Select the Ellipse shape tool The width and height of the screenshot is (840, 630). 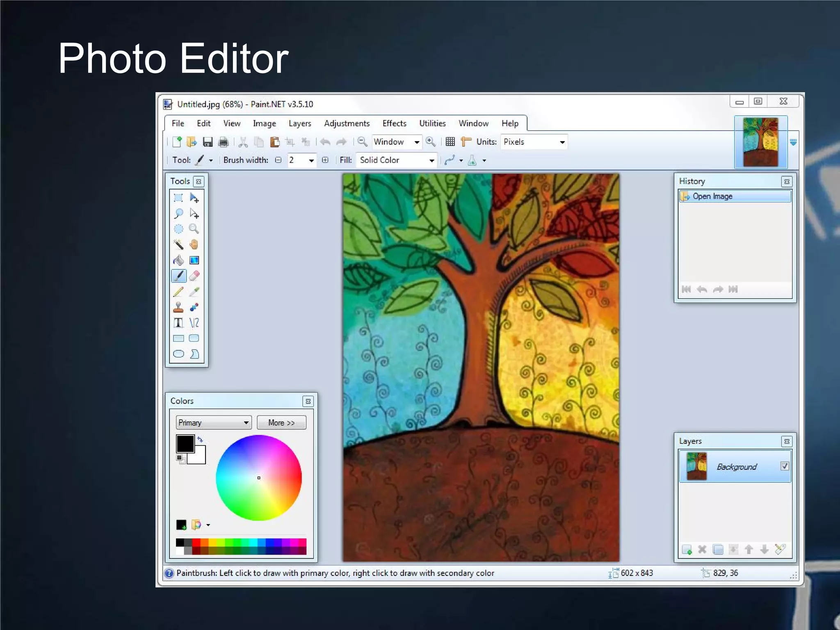click(178, 354)
